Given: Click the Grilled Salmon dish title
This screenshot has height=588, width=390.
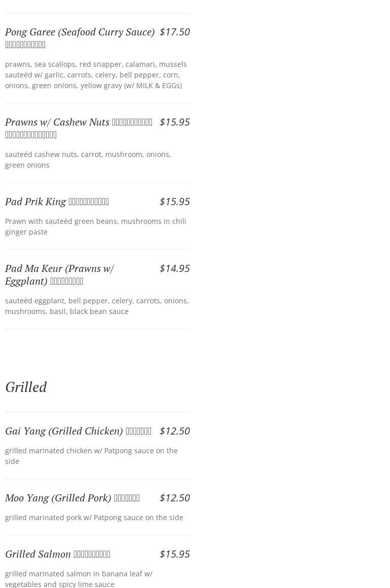Looking at the screenshot, I should (38, 554).
